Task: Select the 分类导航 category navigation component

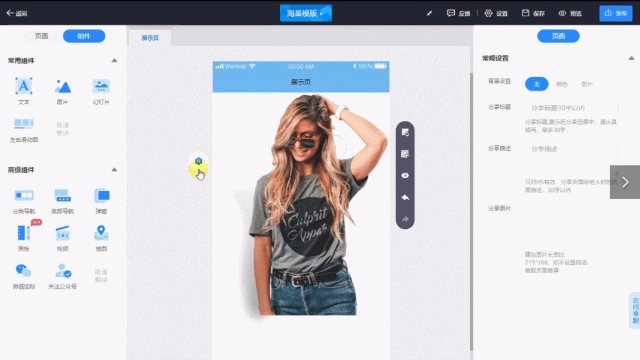Action: (24, 196)
